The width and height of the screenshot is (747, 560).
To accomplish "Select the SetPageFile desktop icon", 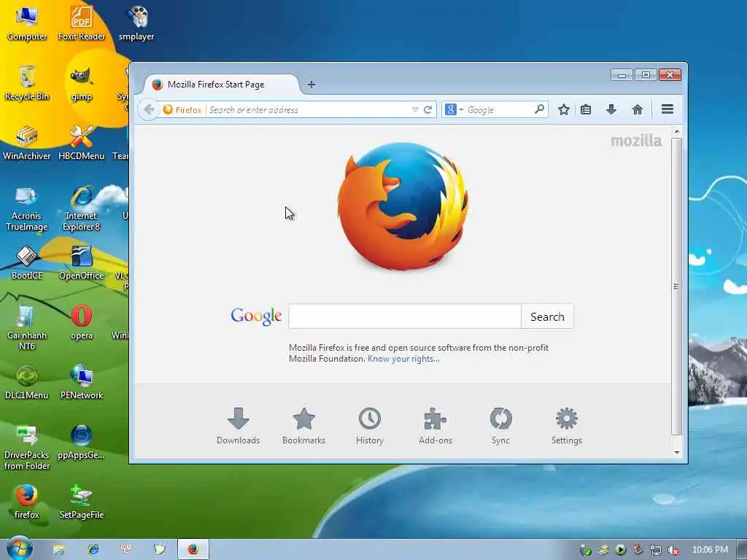I will coord(82,502).
